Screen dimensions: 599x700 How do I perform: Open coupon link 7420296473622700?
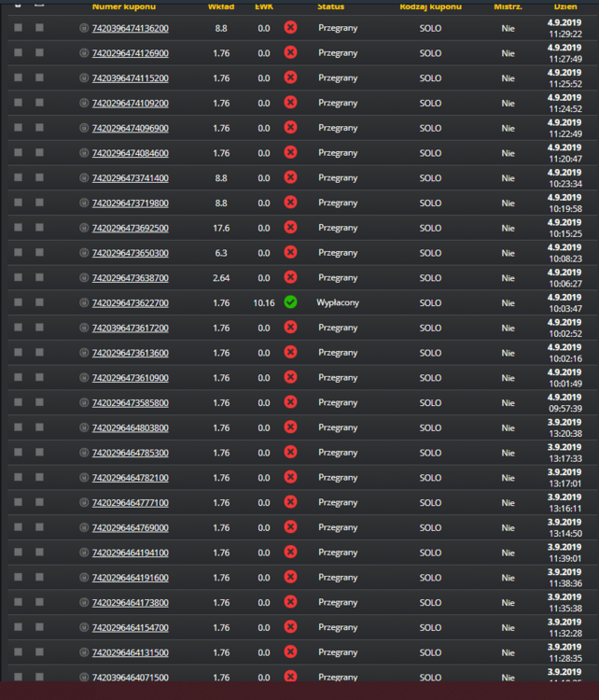pos(131,303)
